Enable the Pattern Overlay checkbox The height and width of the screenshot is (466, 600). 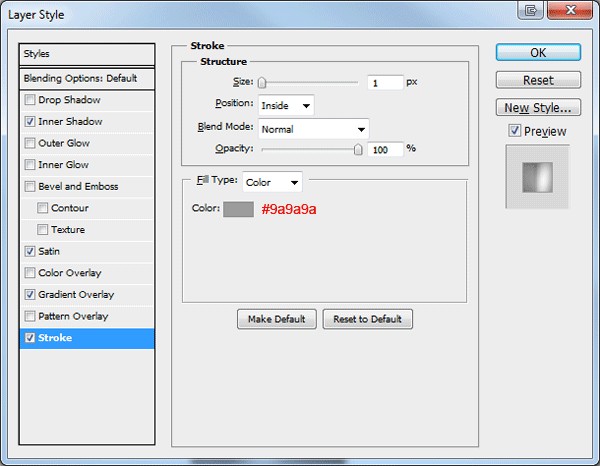pos(29,316)
